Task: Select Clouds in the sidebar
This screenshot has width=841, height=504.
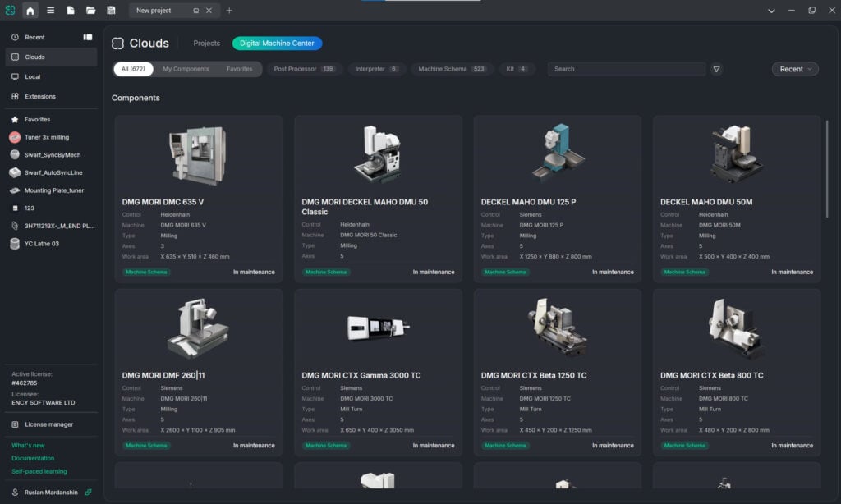Action: tap(52, 57)
